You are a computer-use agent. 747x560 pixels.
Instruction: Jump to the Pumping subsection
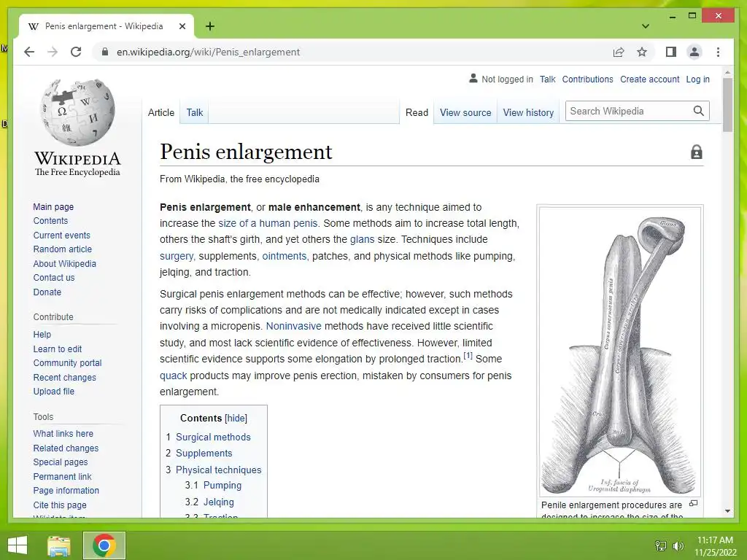click(x=222, y=485)
